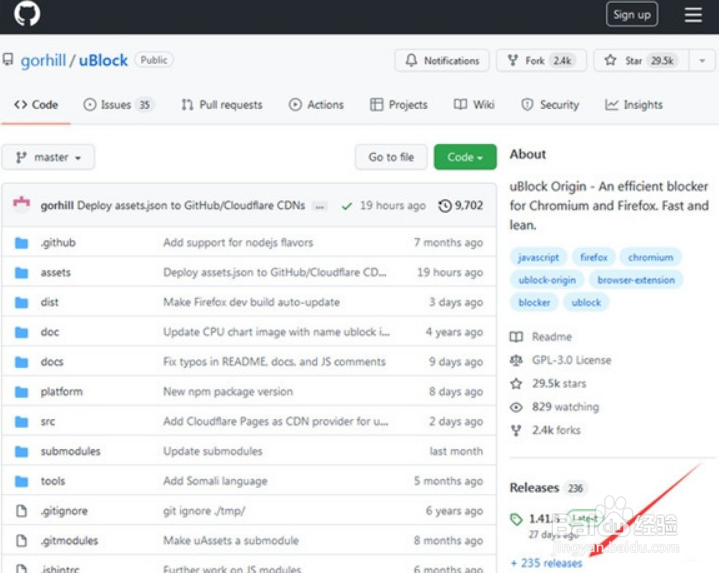The image size is (719, 573).
Task: Expand the Star list dropdown arrow
Action: (x=702, y=61)
